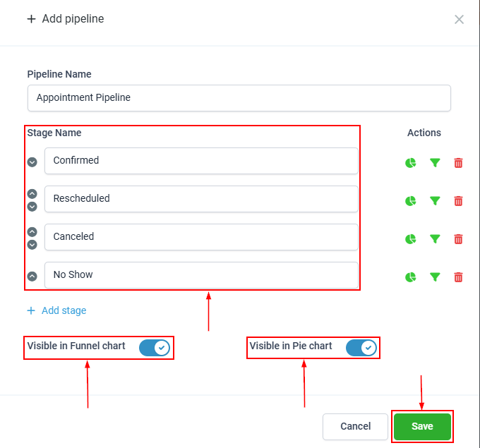Toggle Visible in Funnel chart switch

click(x=154, y=347)
